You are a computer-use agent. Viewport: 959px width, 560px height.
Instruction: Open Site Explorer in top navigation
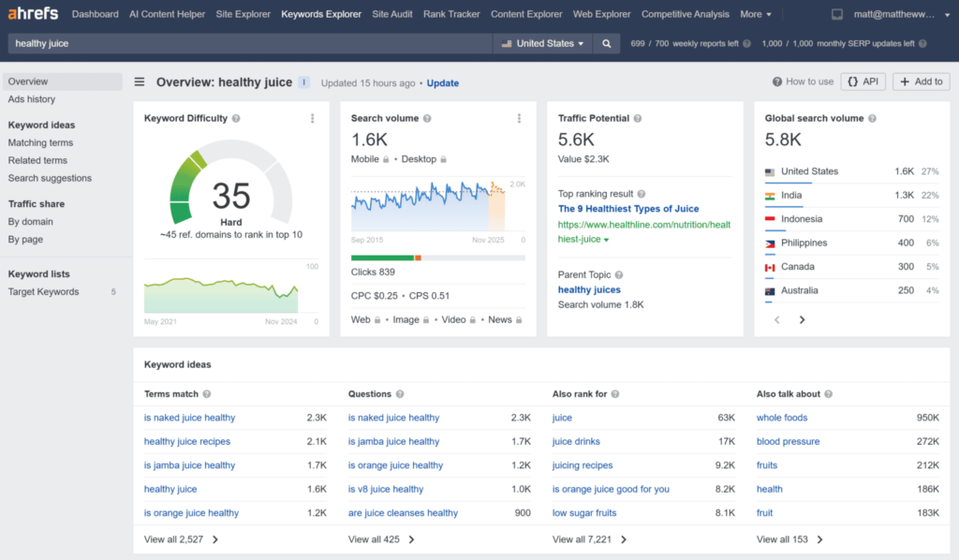243,14
